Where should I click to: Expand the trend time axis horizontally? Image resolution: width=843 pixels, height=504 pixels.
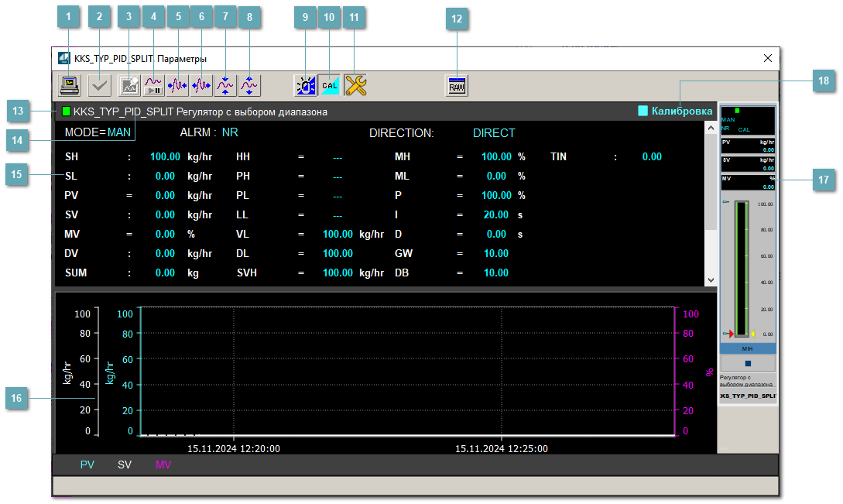(201, 85)
